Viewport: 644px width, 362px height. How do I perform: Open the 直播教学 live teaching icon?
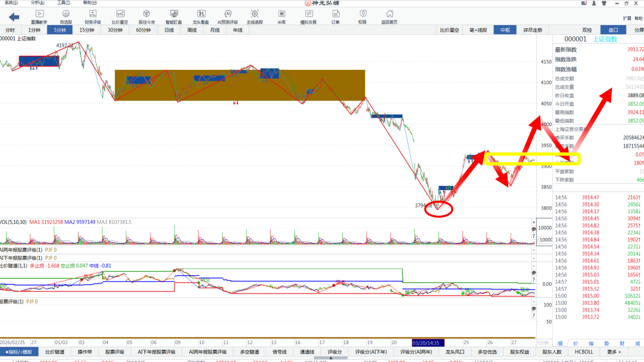[x=39, y=17]
